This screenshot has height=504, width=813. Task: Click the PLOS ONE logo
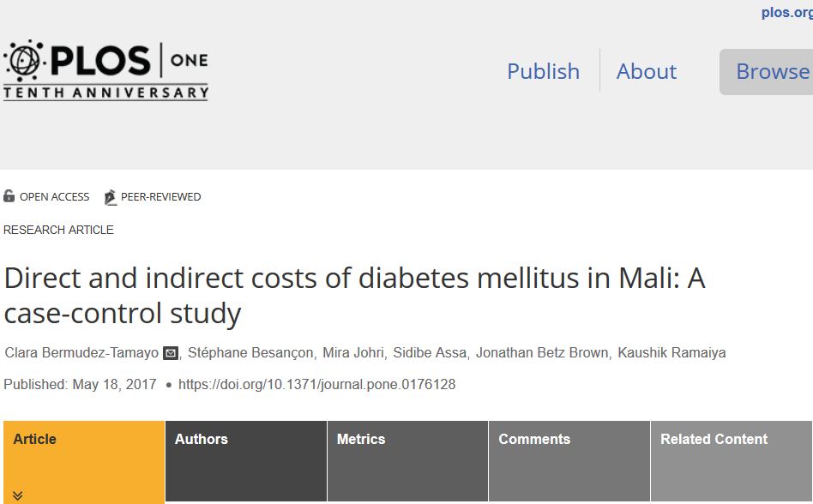pyautogui.click(x=105, y=70)
